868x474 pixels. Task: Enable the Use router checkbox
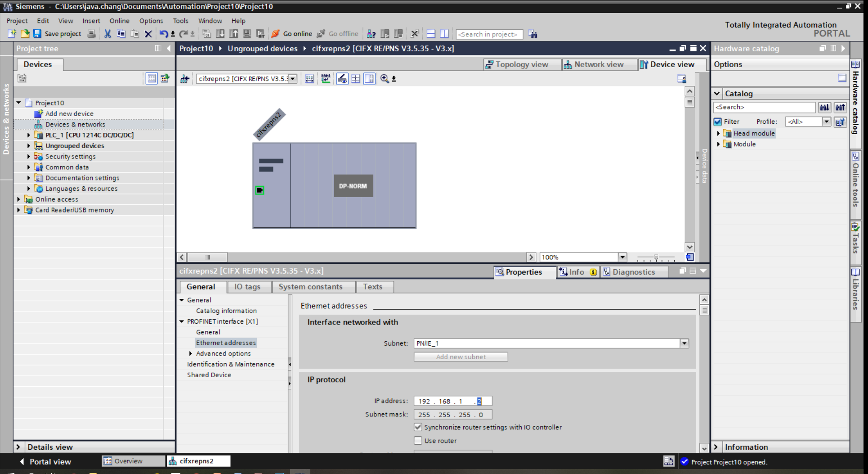click(418, 441)
